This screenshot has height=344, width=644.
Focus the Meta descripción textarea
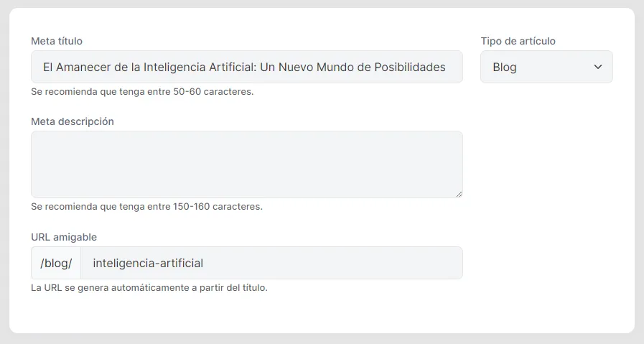[x=246, y=164]
